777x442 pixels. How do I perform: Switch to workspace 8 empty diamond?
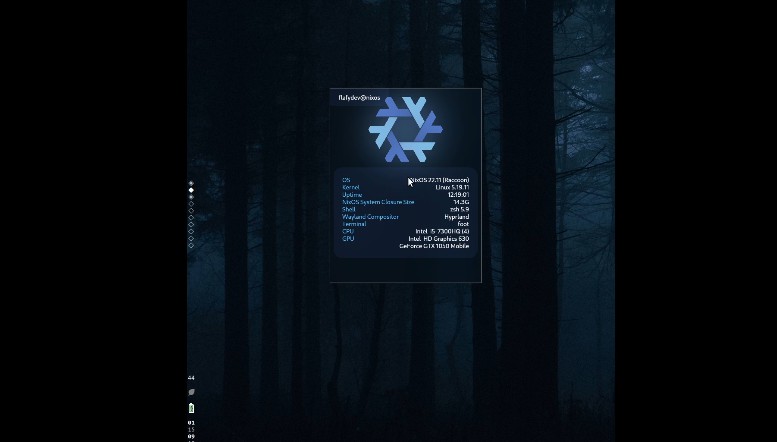tap(191, 231)
